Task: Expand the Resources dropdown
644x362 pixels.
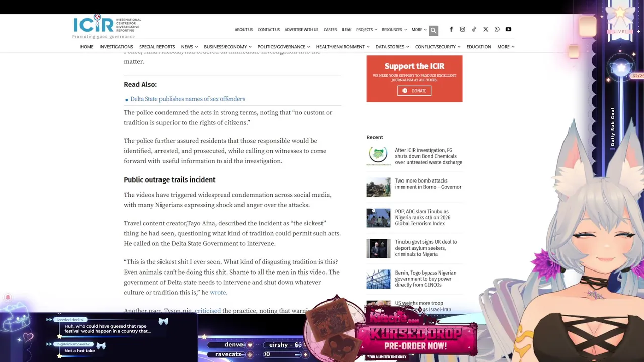Action: point(394,30)
